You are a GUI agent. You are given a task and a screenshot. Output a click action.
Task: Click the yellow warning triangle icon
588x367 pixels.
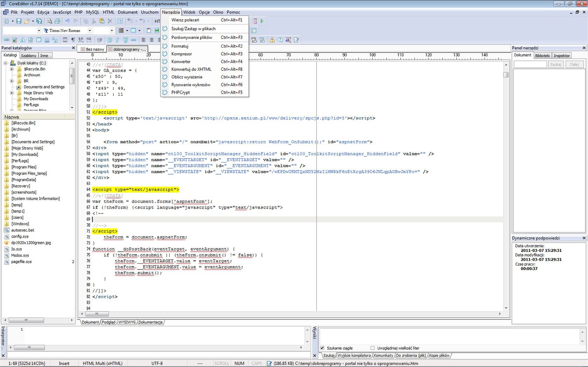point(272,40)
